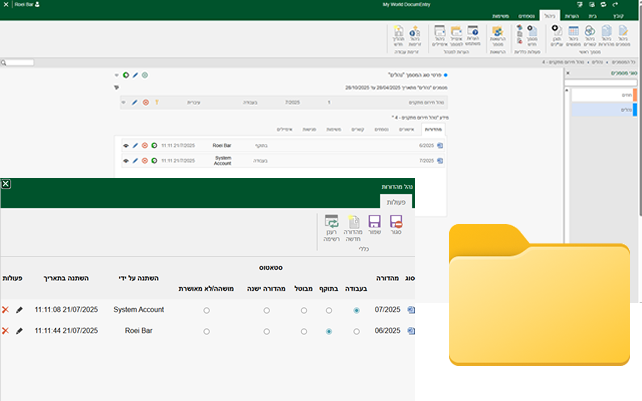Open the filter funnel below the header
The width and height of the screenshot is (642, 401).
117,87
